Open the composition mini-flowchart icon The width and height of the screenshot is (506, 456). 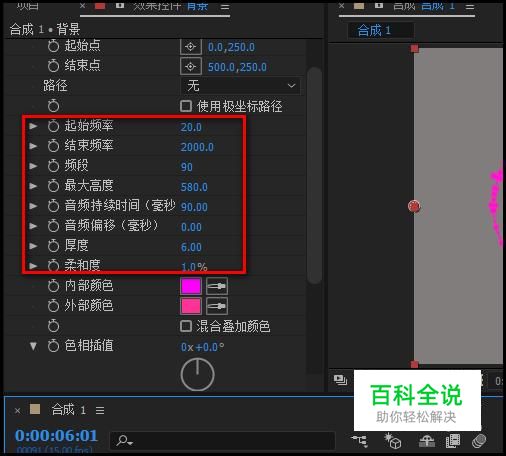point(360,441)
